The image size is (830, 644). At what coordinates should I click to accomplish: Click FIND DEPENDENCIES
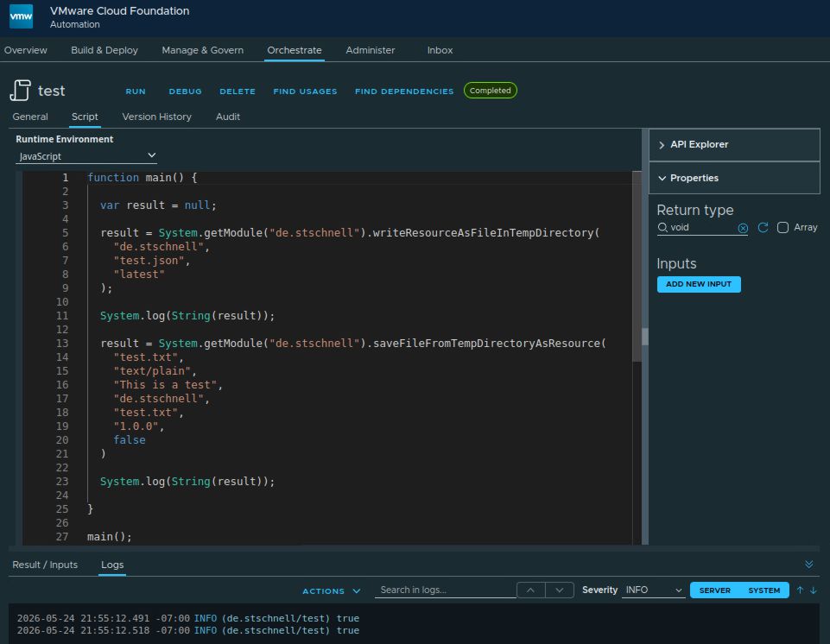click(404, 91)
